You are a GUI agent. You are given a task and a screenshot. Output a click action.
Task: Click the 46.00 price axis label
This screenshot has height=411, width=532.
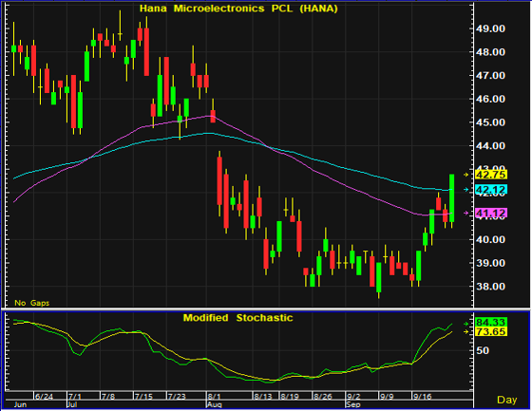click(490, 99)
